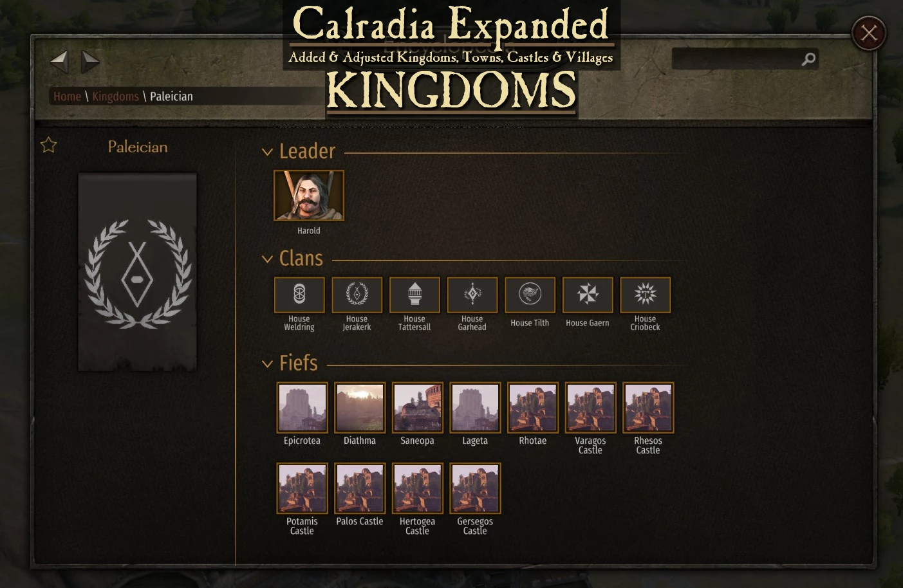
Task: Open the House Criobeck clan icon
Action: tap(646, 295)
